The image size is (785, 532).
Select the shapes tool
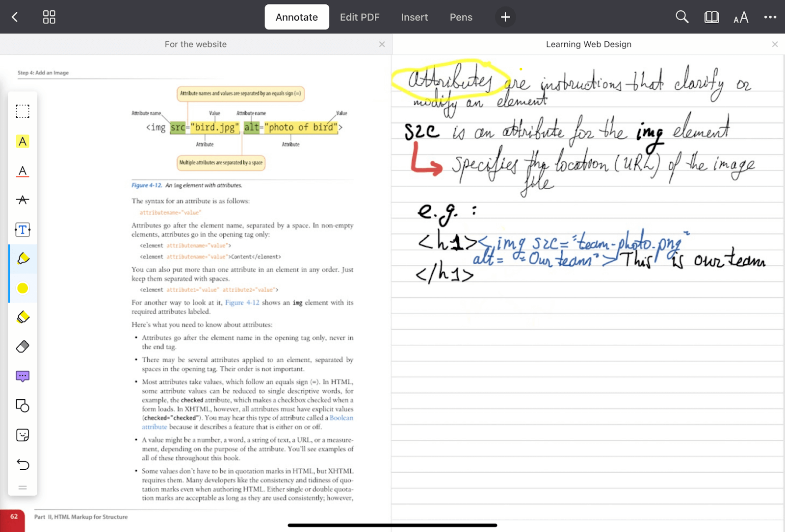(x=23, y=405)
